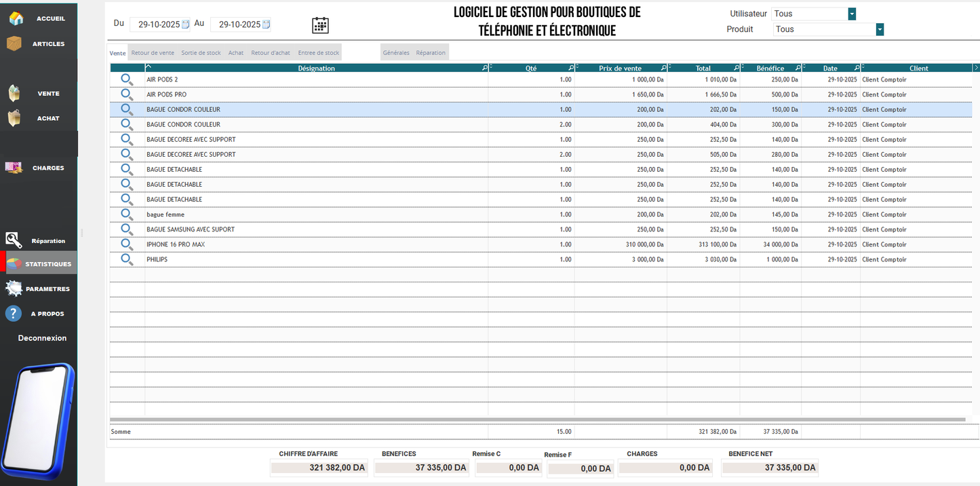
Task: Click the A PROPOS question mark icon
Action: click(14, 314)
